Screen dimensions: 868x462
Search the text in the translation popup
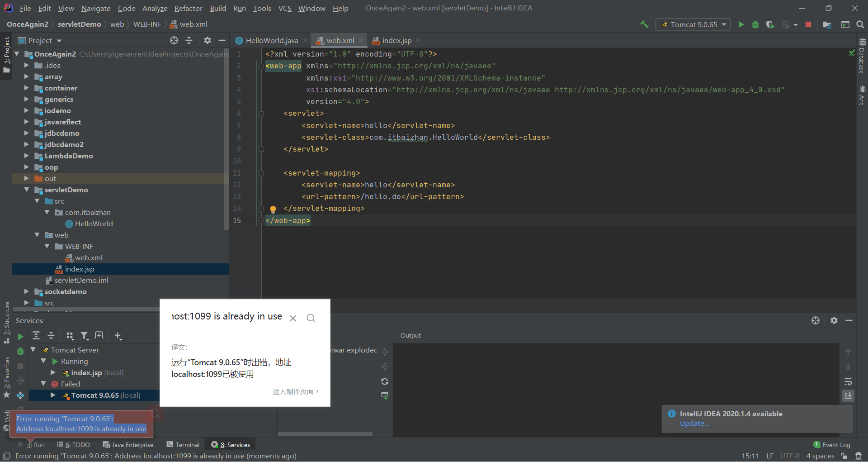[311, 318]
